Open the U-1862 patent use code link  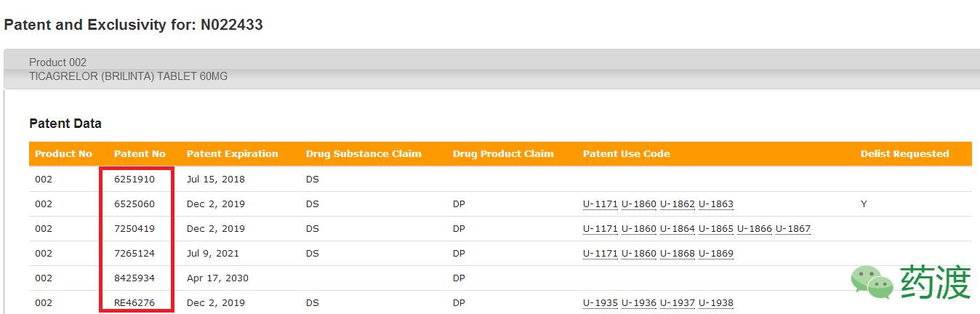(x=678, y=204)
